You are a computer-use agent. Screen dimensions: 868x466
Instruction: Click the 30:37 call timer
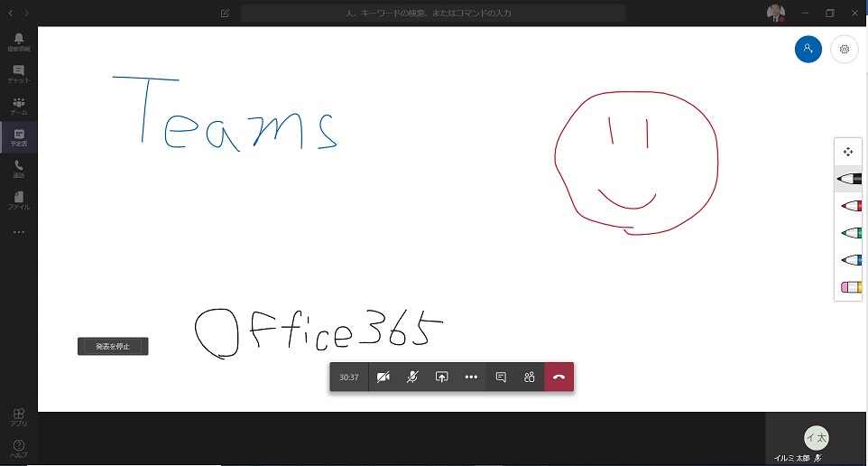349,377
